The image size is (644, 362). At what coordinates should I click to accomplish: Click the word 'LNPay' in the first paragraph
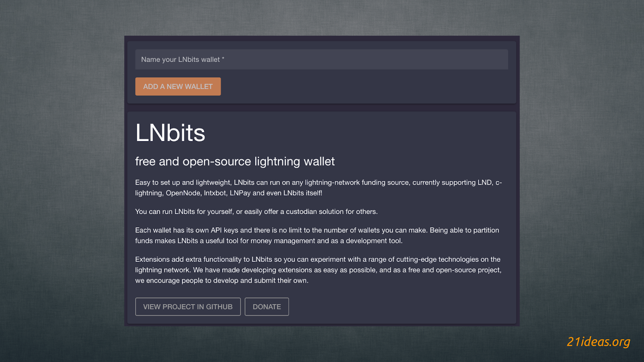(240, 193)
